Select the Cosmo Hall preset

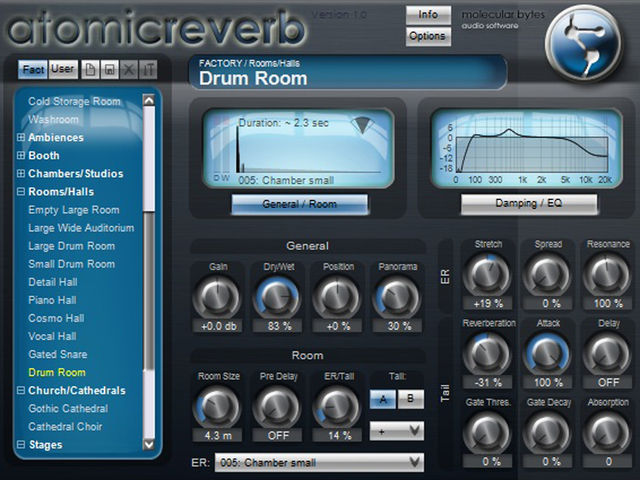click(56, 318)
